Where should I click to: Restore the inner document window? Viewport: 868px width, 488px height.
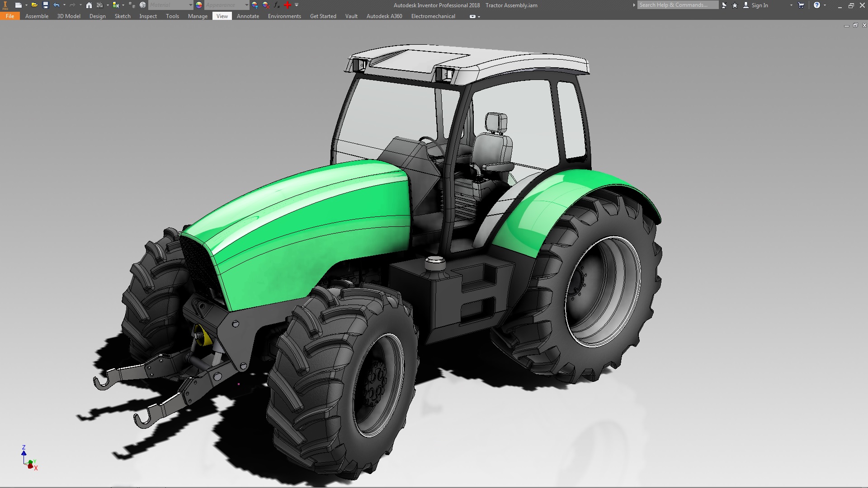(x=855, y=26)
